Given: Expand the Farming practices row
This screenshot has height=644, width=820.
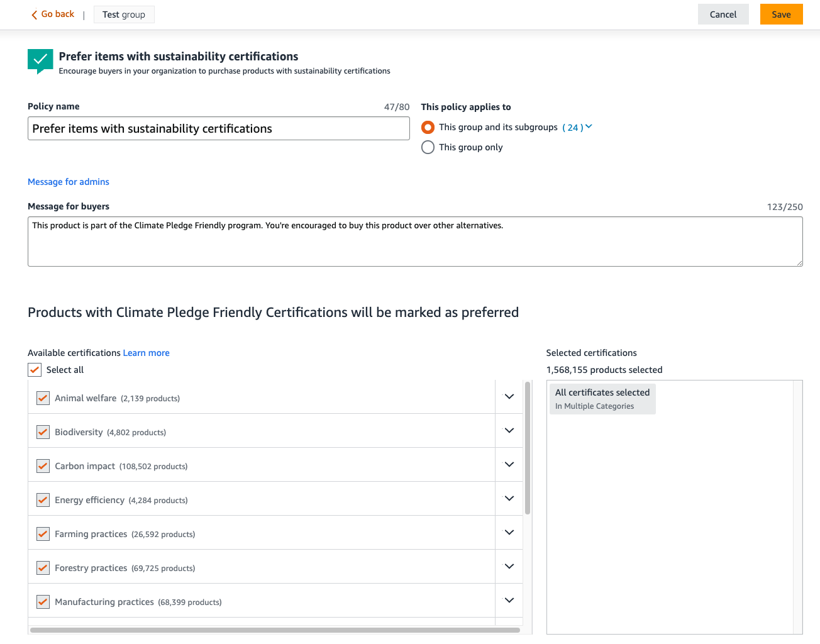Looking at the screenshot, I should tap(509, 533).
